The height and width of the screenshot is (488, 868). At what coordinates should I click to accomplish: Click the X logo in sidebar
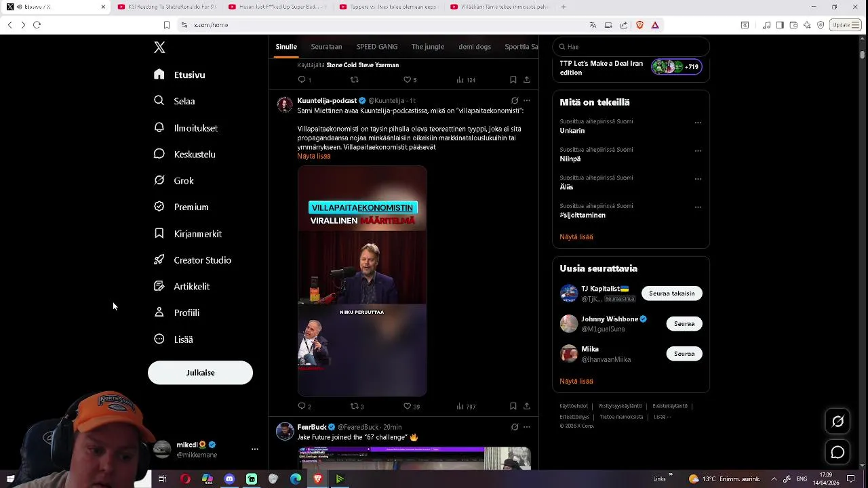coord(159,47)
